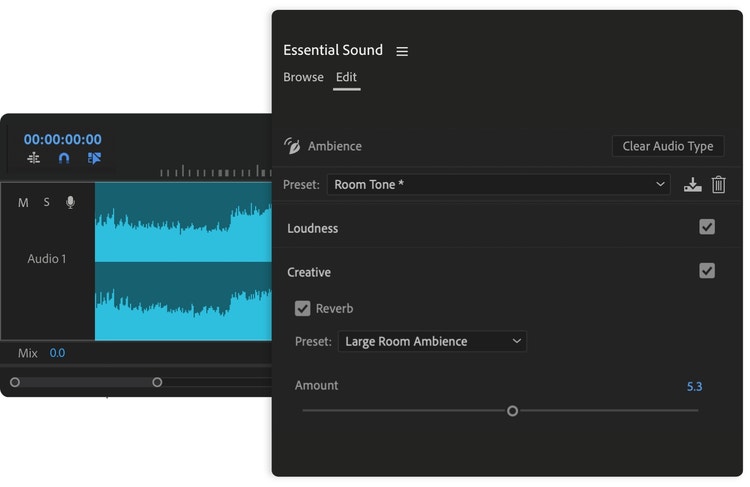The height and width of the screenshot is (487, 750).
Task: Toggle the snap magnet icon in timeline
Action: pos(64,158)
